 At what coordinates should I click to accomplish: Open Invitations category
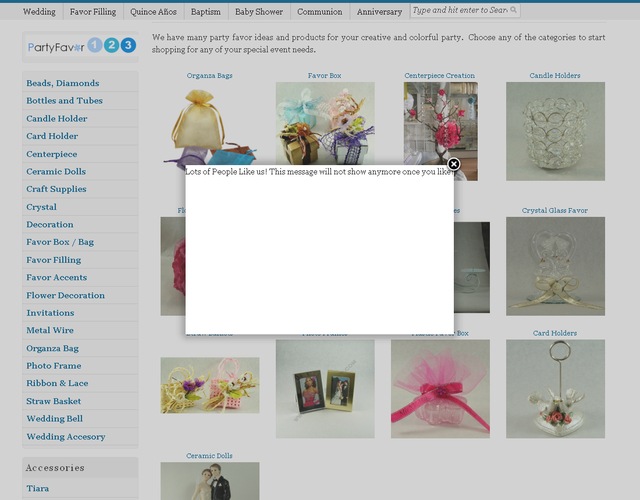click(50, 313)
